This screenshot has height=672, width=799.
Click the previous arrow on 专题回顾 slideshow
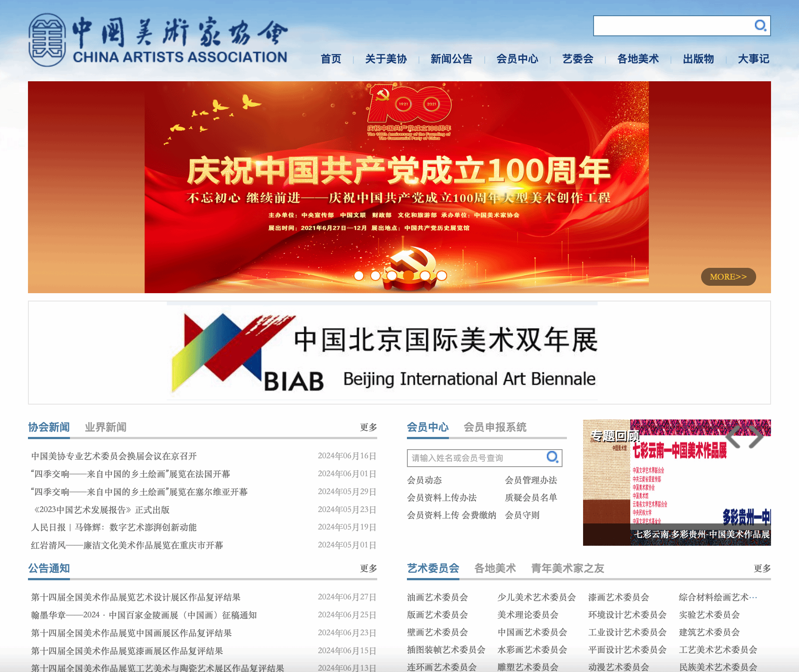[x=733, y=436]
